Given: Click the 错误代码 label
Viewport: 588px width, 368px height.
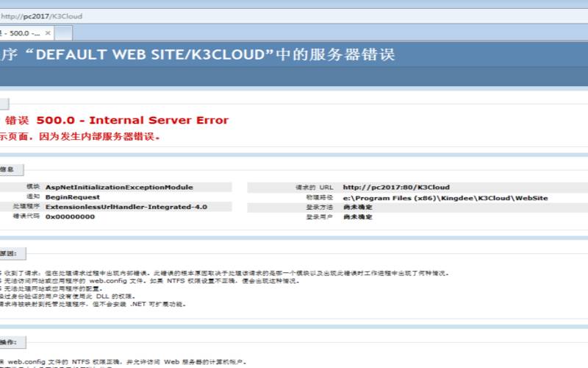Looking at the screenshot, I should 26,216.
